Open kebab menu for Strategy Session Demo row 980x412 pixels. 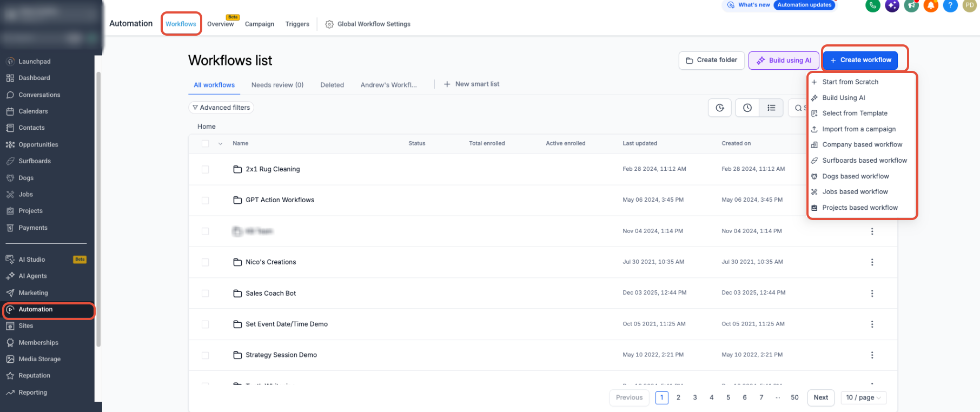coord(872,355)
